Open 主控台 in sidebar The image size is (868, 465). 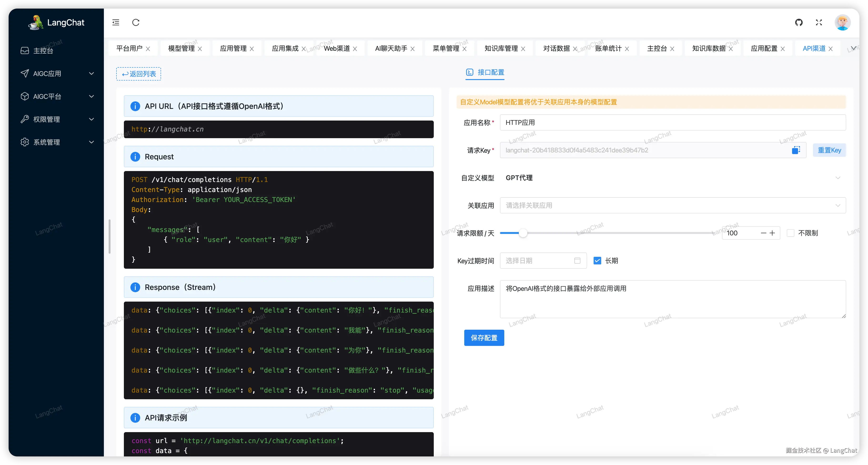point(43,51)
